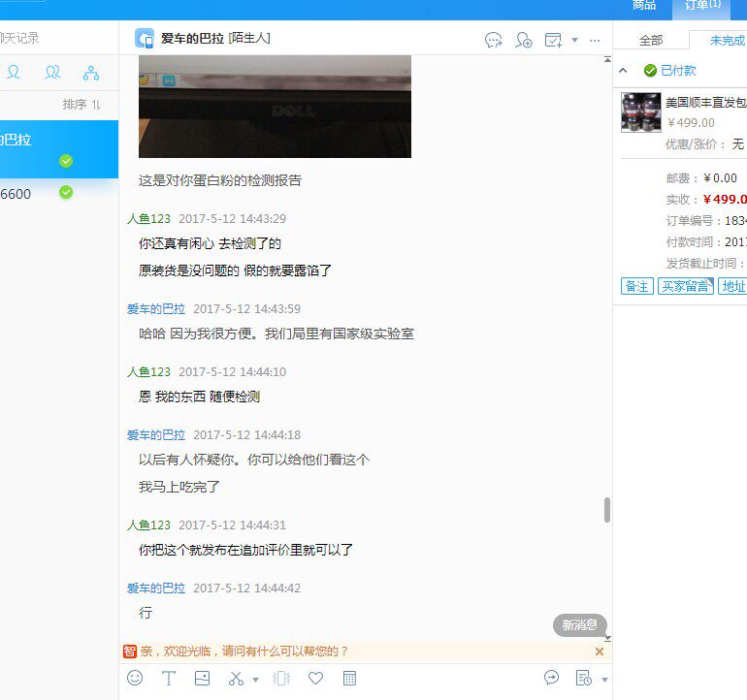
Task: Click the add contact icon in header
Action: coord(524,40)
